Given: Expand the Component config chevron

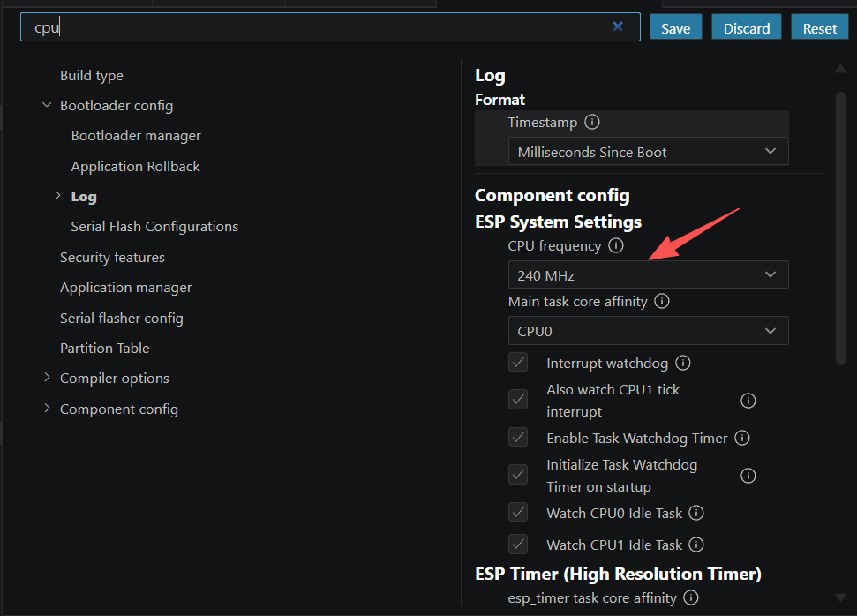Looking at the screenshot, I should click(x=47, y=408).
